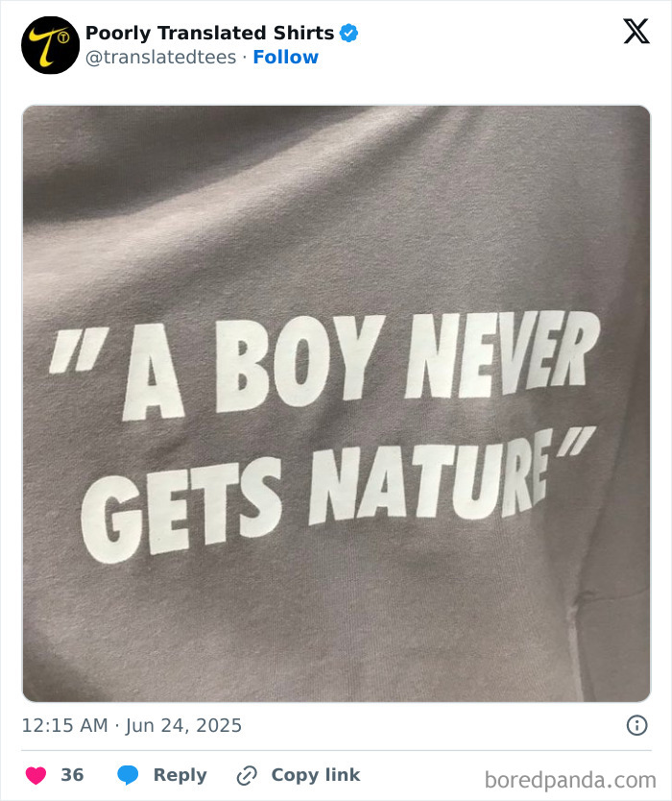This screenshot has width=672, height=801.
Task: Click the verified blue checkmark badge
Action: 349,32
